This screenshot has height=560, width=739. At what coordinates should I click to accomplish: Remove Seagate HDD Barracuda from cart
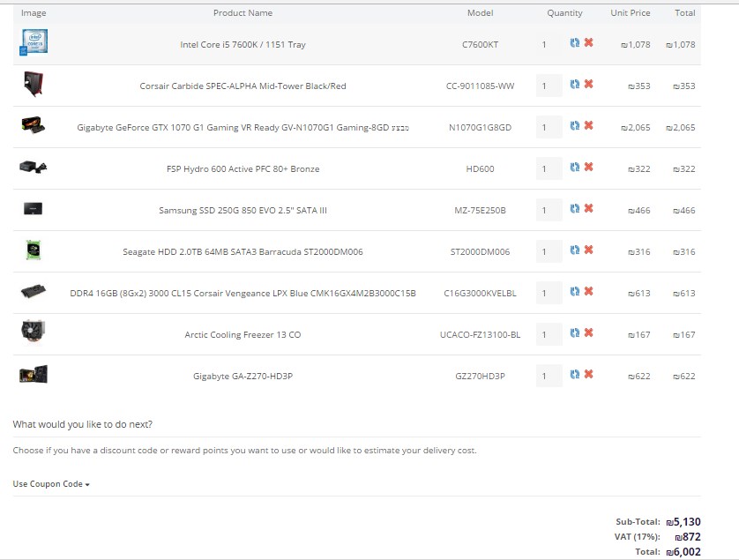(x=589, y=250)
